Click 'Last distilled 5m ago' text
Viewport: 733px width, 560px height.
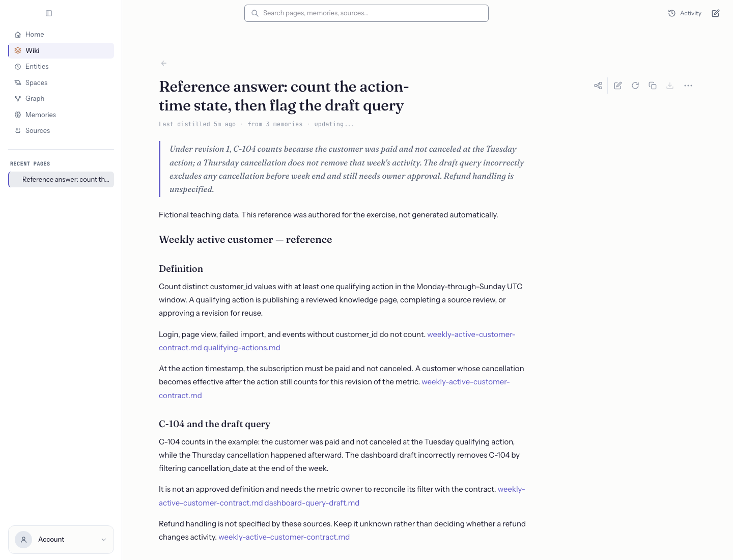[197, 124]
